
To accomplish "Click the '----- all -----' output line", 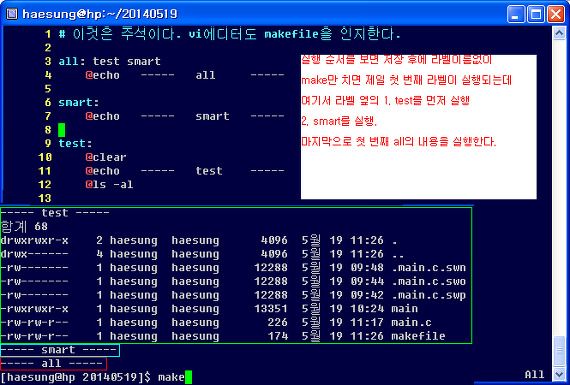I will [x=52, y=364].
